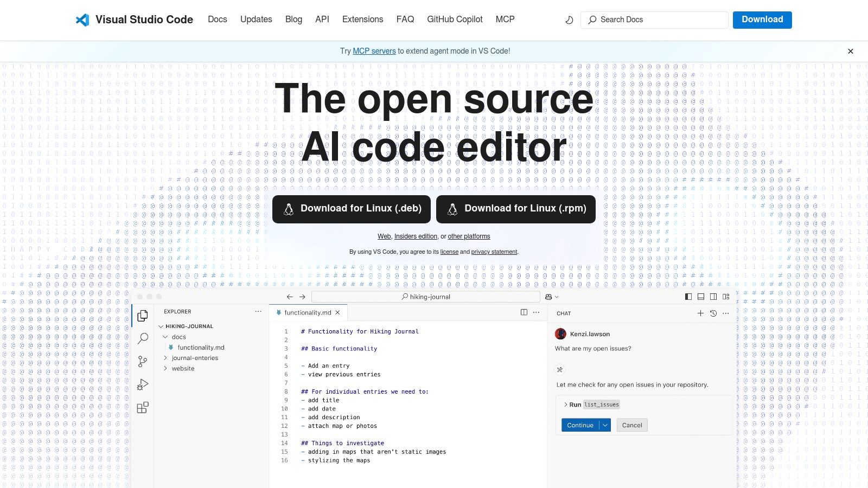868x488 pixels.
Task: Open the Source Control icon in activity bar
Action: click(143, 361)
